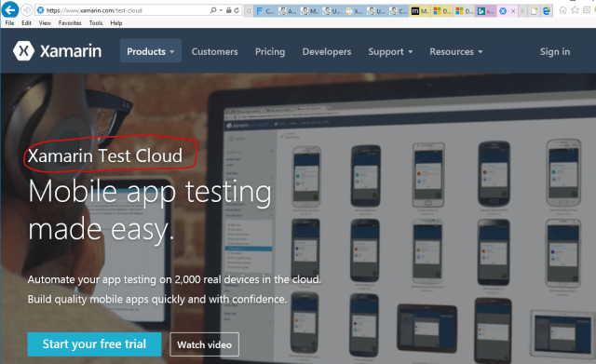Click the 'Xamarin Test Cloud' heading text
The height and width of the screenshot is (364, 596).
click(105, 155)
